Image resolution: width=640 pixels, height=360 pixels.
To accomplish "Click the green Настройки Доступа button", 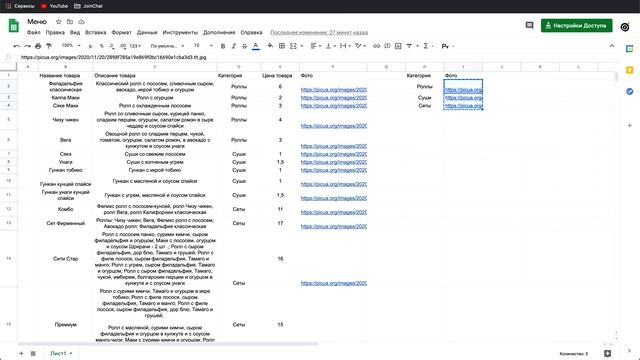I will [x=576, y=25].
